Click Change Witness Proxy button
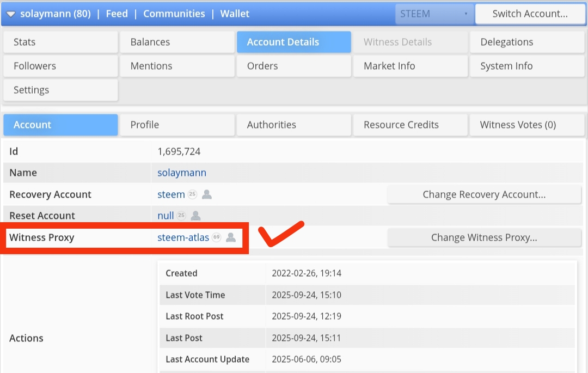Image resolution: width=588 pixels, height=373 pixels. coord(484,237)
